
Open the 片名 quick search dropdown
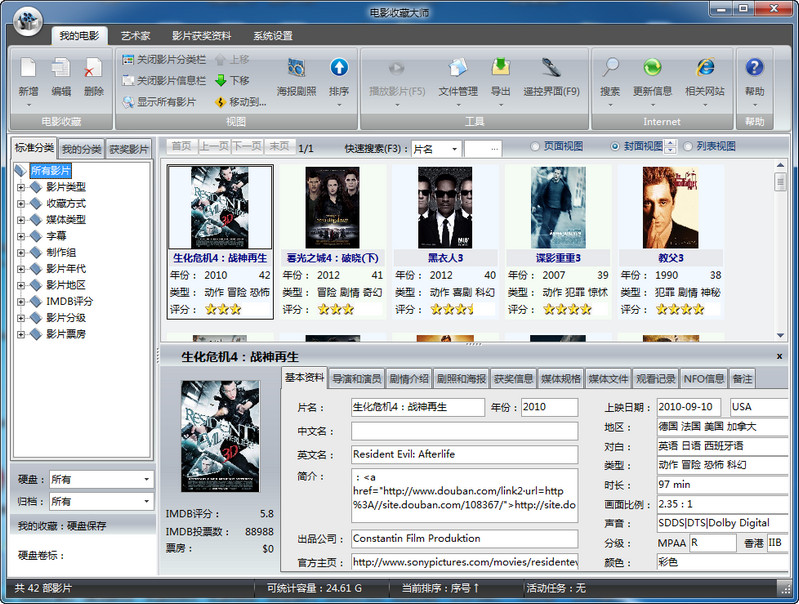tap(454, 149)
